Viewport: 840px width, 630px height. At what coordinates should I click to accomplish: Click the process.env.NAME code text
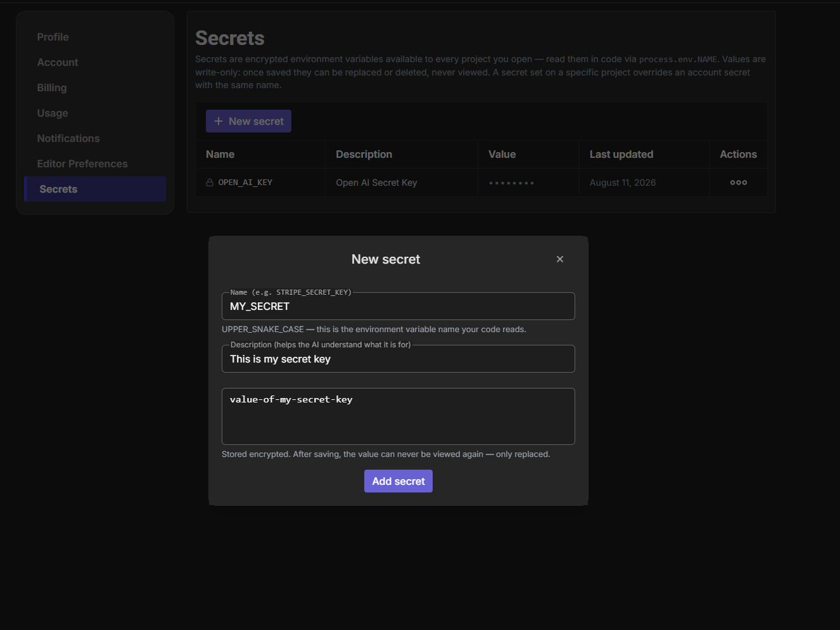(x=678, y=60)
